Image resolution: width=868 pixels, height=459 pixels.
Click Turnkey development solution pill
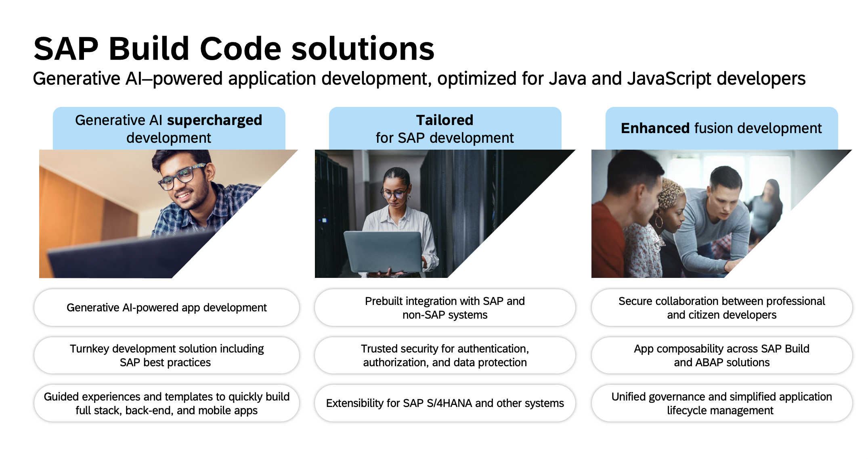pos(166,355)
